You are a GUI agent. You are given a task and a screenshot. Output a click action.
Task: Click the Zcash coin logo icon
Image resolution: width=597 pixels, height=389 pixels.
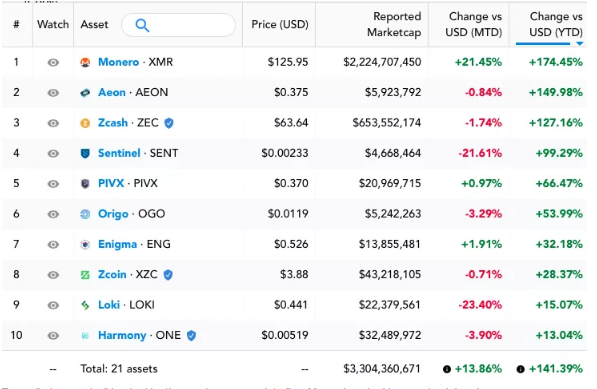pyautogui.click(x=85, y=123)
